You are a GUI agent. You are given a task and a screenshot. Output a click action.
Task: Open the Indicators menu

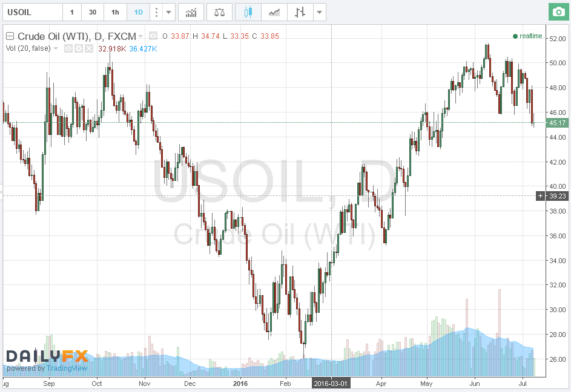tap(191, 12)
